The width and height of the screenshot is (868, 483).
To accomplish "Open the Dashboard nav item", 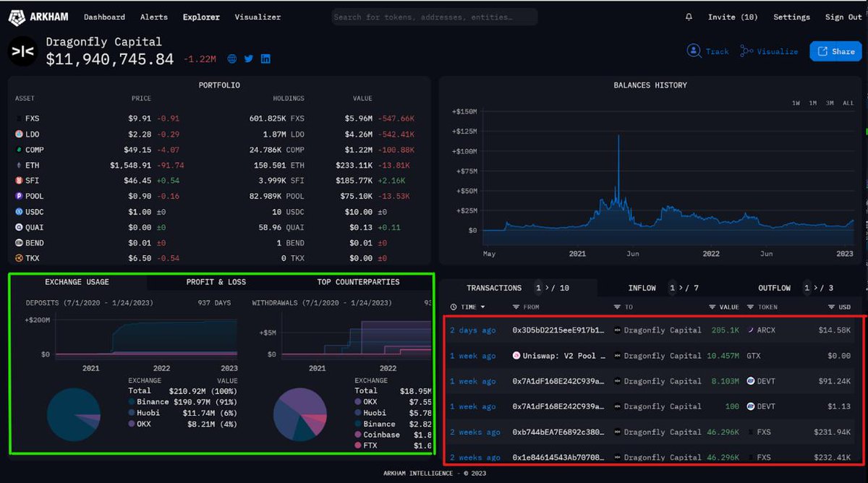I will 104,17.
